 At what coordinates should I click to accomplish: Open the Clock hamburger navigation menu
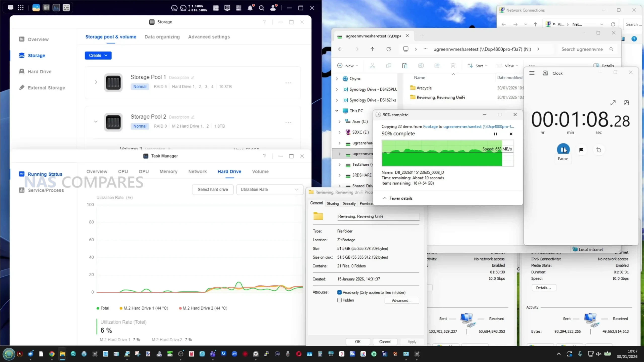pyautogui.click(x=532, y=73)
